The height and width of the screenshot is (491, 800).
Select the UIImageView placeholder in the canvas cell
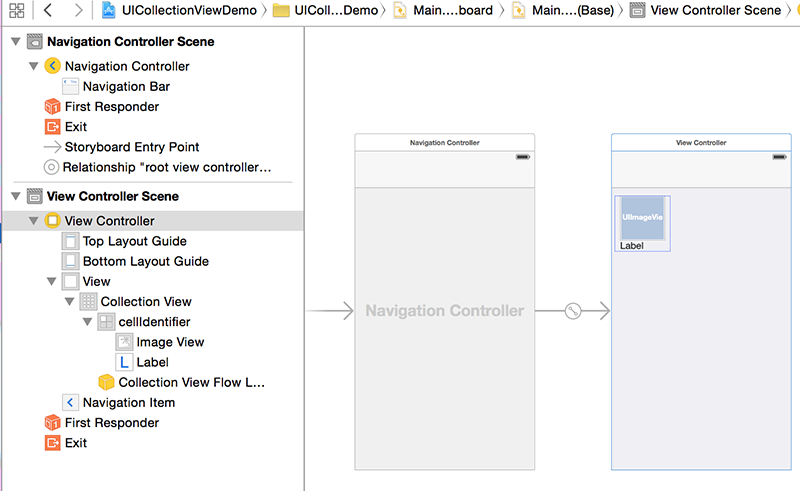tap(642, 217)
